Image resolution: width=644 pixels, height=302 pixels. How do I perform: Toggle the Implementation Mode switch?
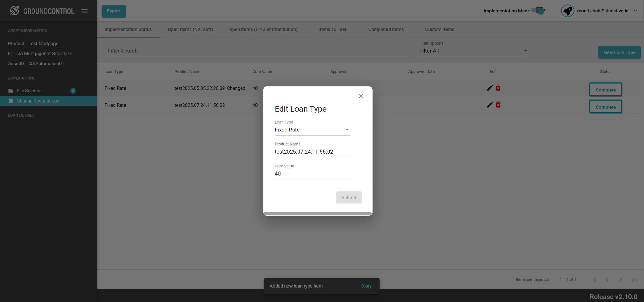[x=539, y=11]
